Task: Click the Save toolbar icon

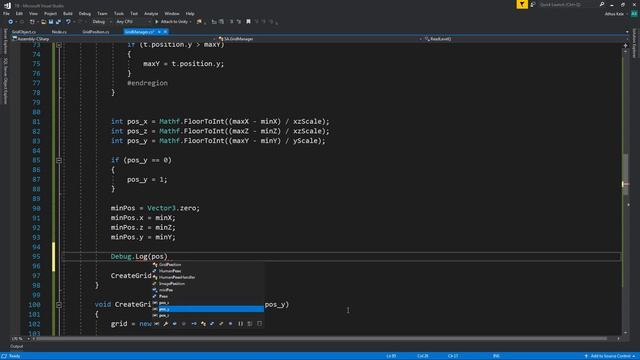Action: (51, 22)
